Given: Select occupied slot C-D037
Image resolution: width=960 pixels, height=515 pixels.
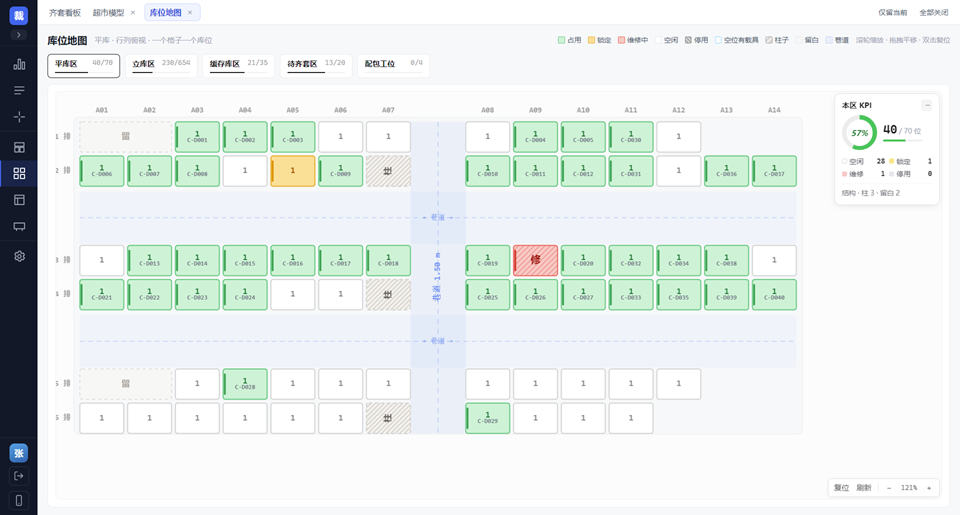Looking at the screenshot, I should click(x=774, y=171).
